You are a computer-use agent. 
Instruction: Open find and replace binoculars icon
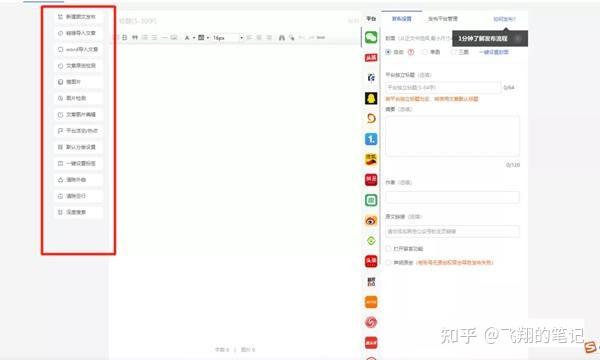tap(282, 37)
